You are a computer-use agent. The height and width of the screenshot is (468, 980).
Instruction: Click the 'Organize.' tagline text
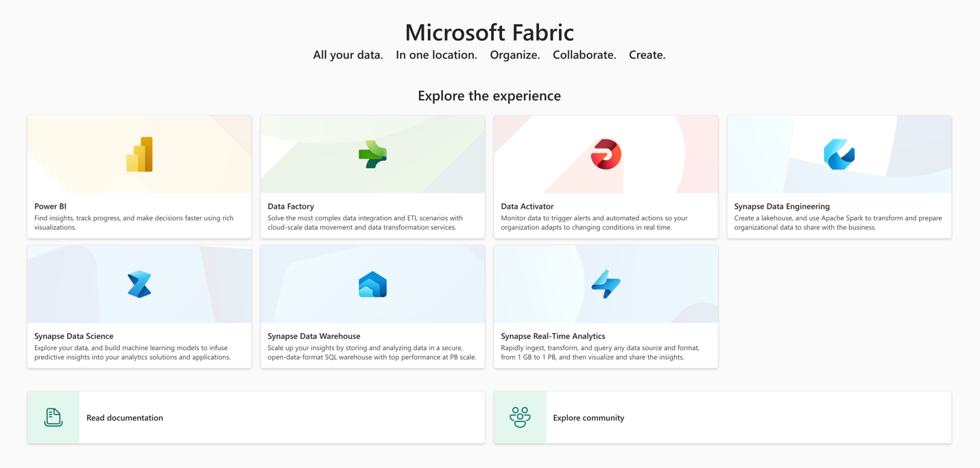point(515,55)
